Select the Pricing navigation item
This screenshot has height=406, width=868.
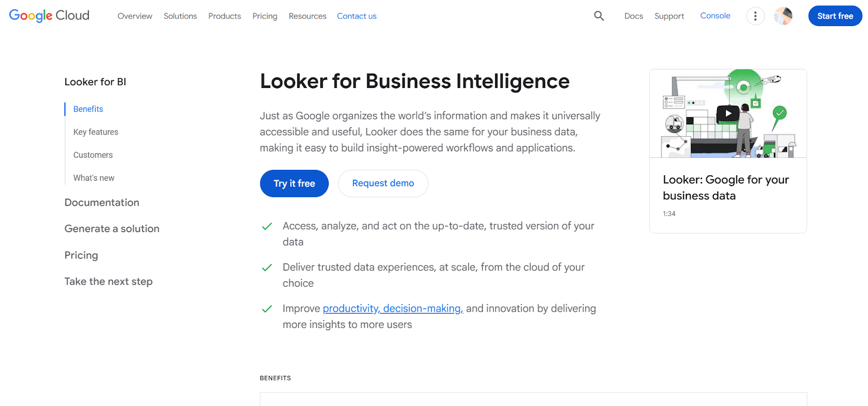pos(264,16)
